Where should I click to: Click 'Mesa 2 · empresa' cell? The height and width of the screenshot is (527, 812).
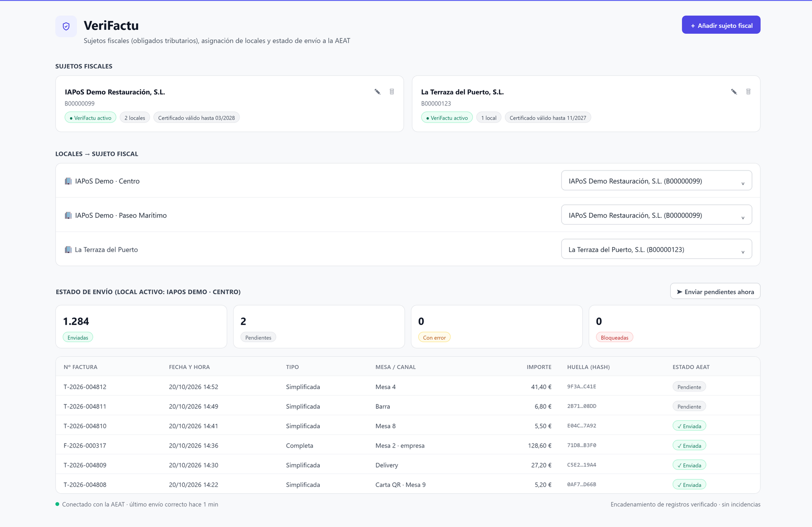click(x=400, y=445)
